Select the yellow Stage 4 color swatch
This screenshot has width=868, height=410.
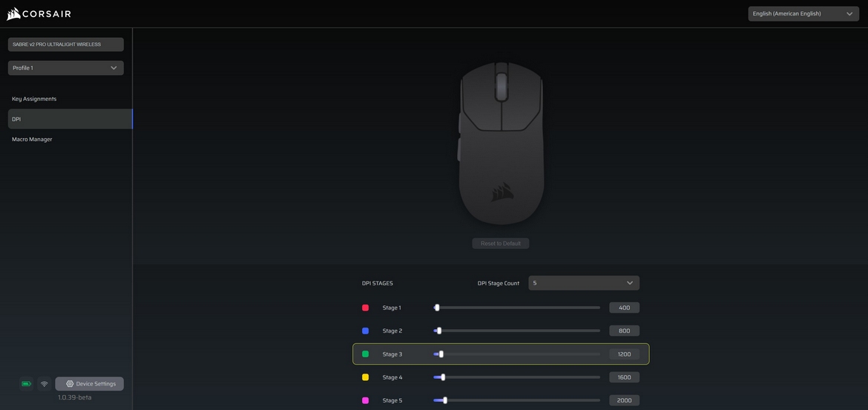pyautogui.click(x=365, y=377)
